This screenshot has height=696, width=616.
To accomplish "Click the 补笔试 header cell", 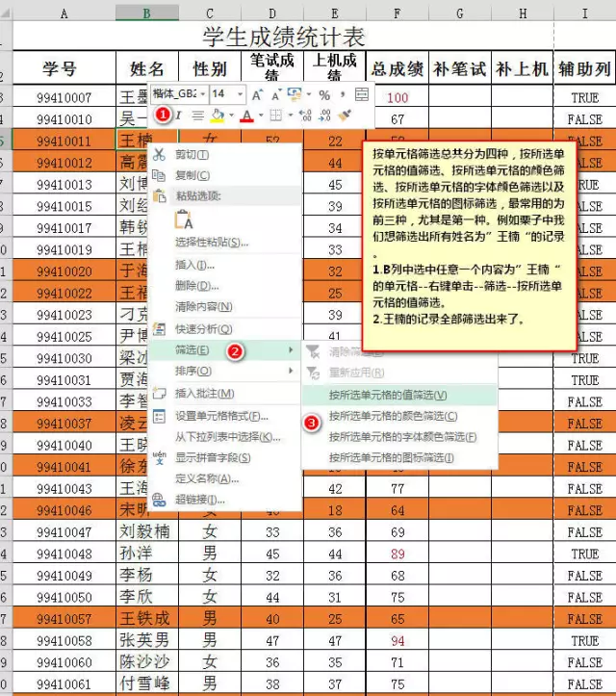I will 460,67.
